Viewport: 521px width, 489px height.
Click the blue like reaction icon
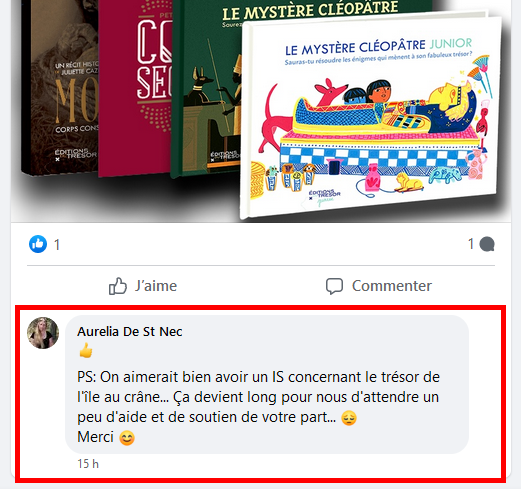coord(38,244)
